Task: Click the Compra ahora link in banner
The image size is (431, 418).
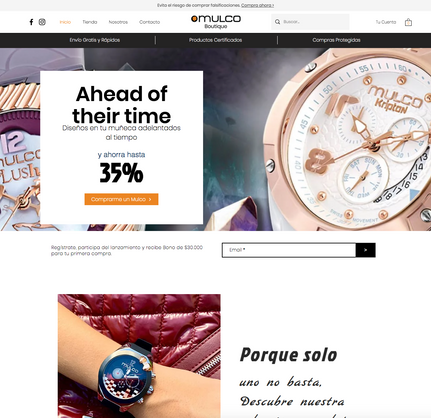Action: pyautogui.click(x=257, y=5)
